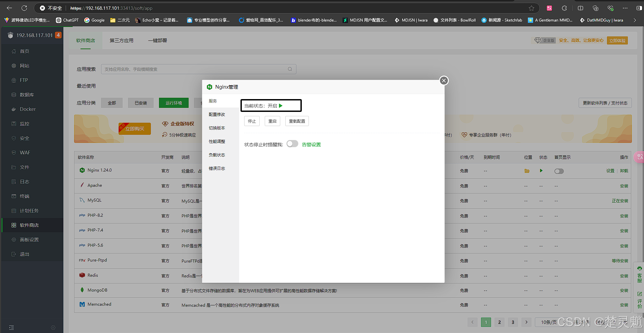This screenshot has width=644, height=333.
Task: Click the 终端 terminal icon in sidebar
Action: click(x=14, y=196)
